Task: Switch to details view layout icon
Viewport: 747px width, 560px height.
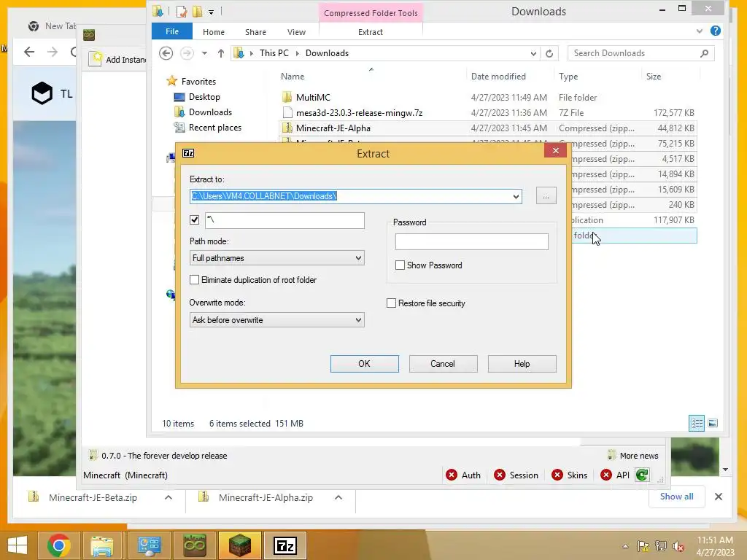Action: coord(697,423)
